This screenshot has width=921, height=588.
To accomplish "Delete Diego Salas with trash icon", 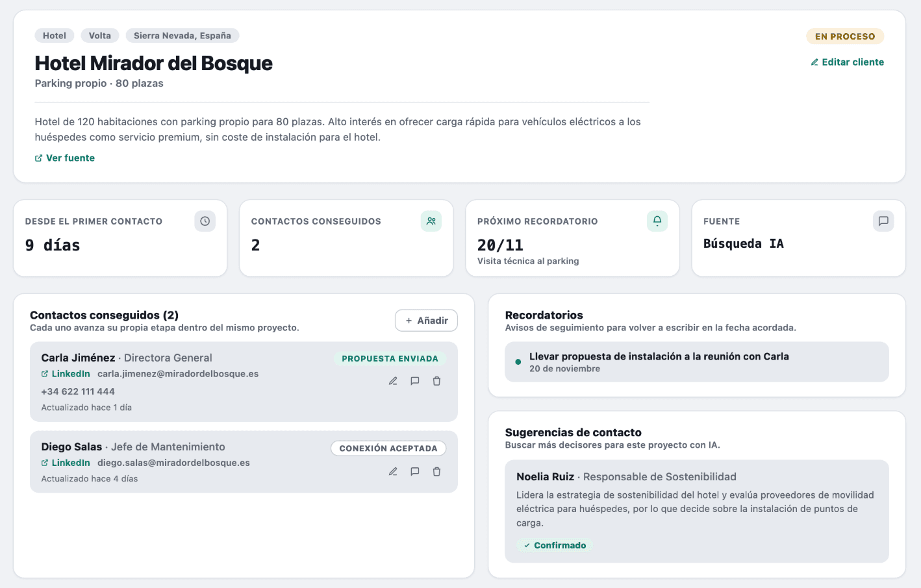I will point(437,472).
